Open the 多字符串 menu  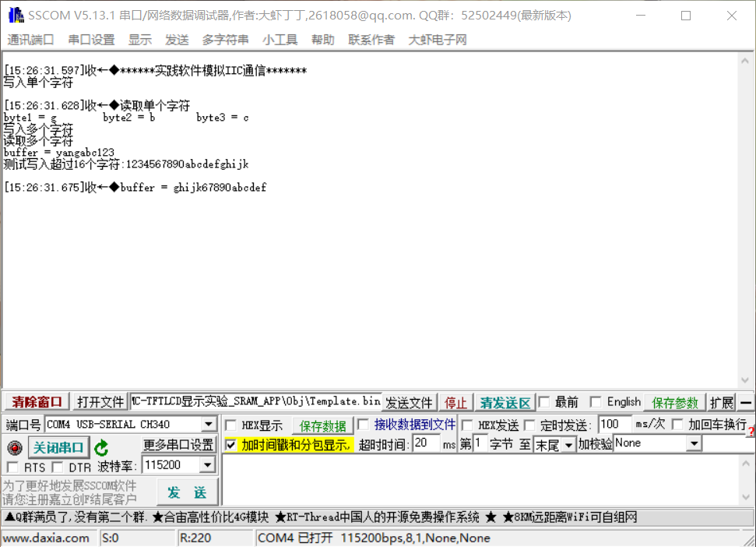click(227, 40)
